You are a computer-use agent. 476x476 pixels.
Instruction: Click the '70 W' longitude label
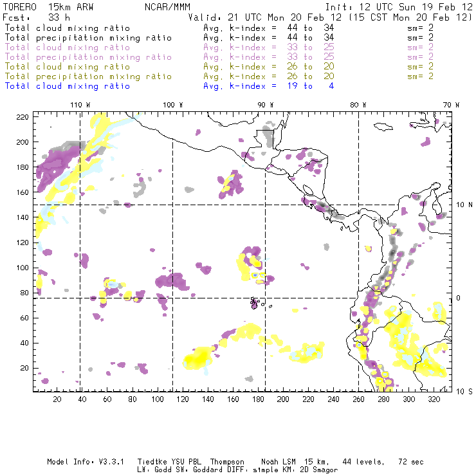(451, 105)
